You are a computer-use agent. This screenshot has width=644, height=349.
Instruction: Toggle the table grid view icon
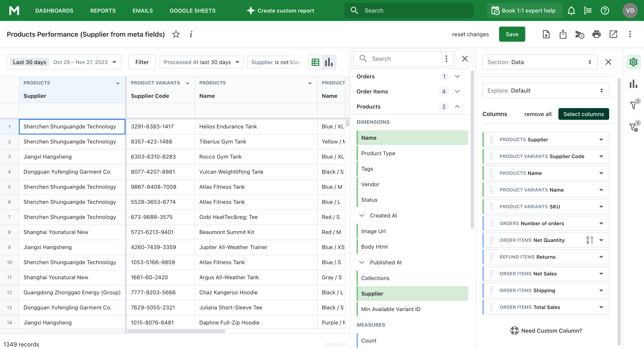coord(315,62)
